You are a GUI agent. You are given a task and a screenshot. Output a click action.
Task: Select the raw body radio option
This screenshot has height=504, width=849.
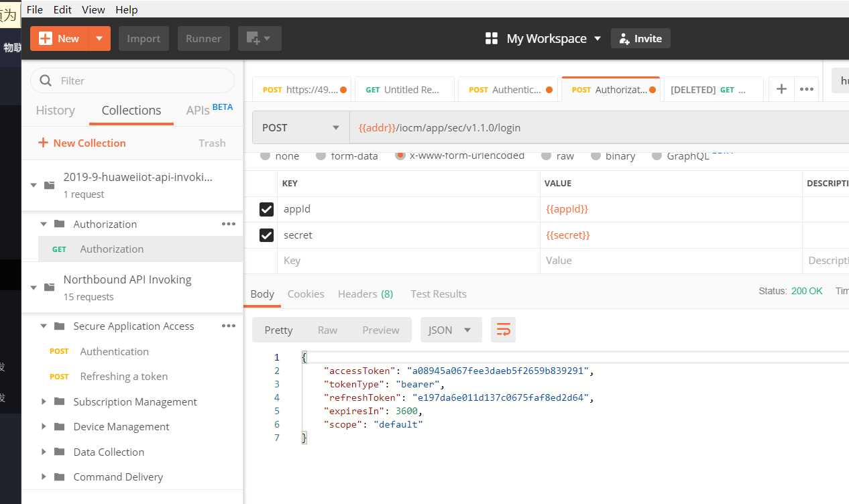click(546, 155)
